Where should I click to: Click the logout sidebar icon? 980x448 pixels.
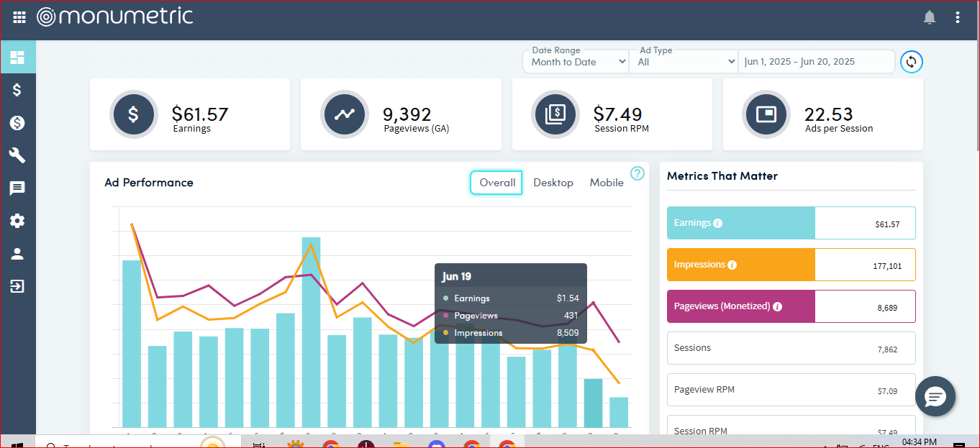coord(17,286)
